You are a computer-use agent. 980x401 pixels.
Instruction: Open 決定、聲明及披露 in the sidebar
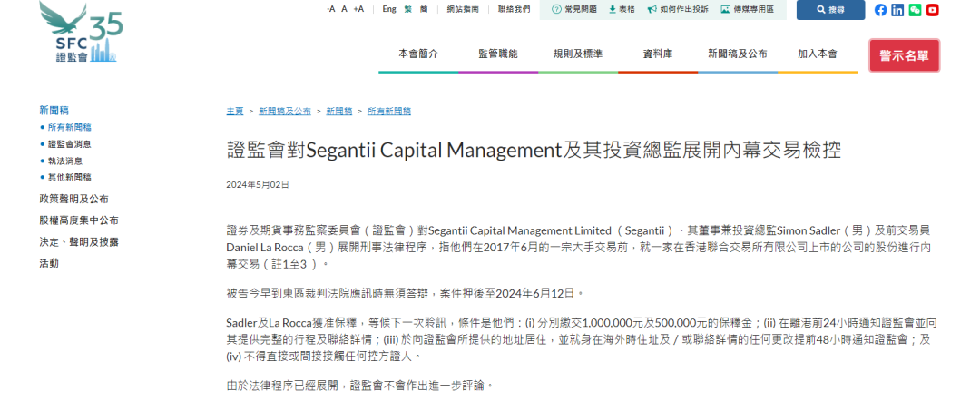(x=79, y=241)
